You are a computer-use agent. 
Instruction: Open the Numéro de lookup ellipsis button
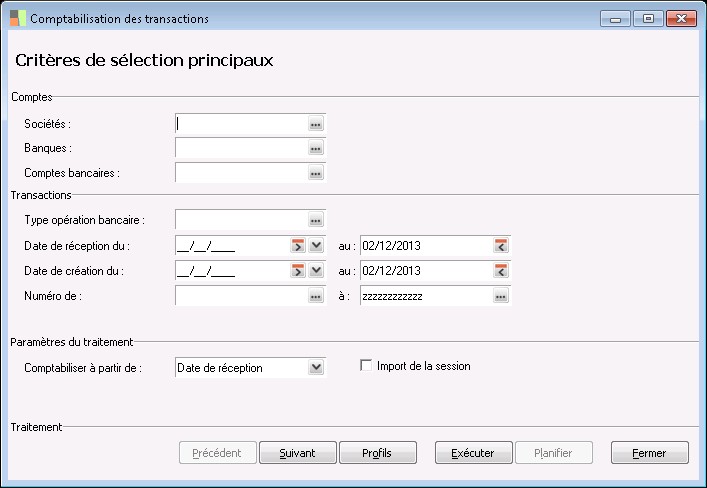316,296
